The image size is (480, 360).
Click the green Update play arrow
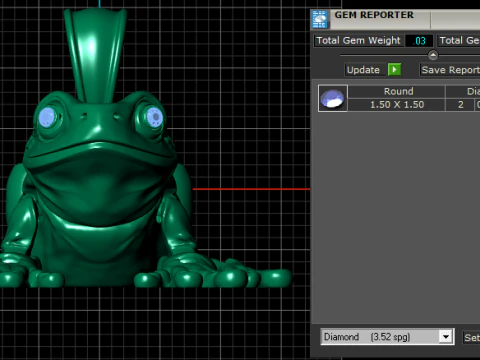pyautogui.click(x=394, y=70)
